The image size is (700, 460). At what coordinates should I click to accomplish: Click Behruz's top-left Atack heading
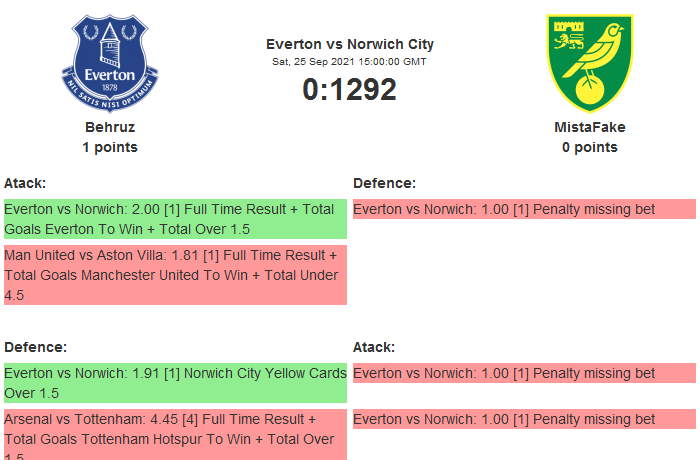click(25, 183)
